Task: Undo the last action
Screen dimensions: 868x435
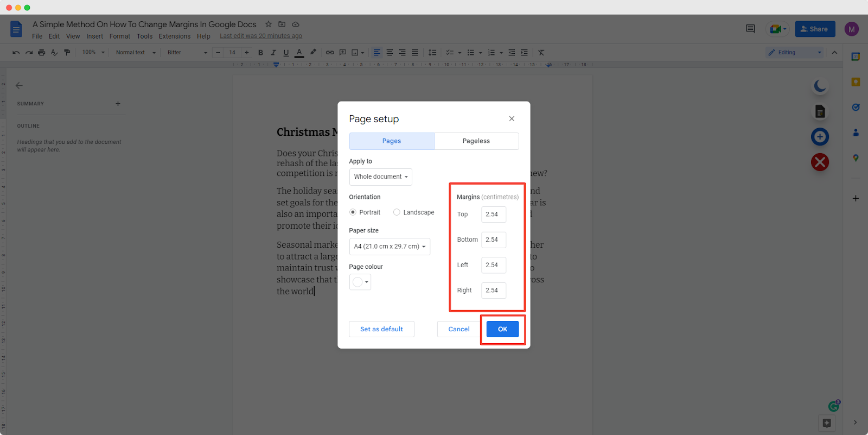Action: point(16,53)
